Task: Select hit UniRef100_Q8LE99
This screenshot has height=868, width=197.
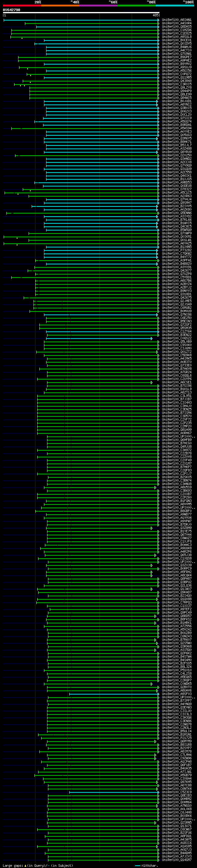Action: (x=176, y=94)
